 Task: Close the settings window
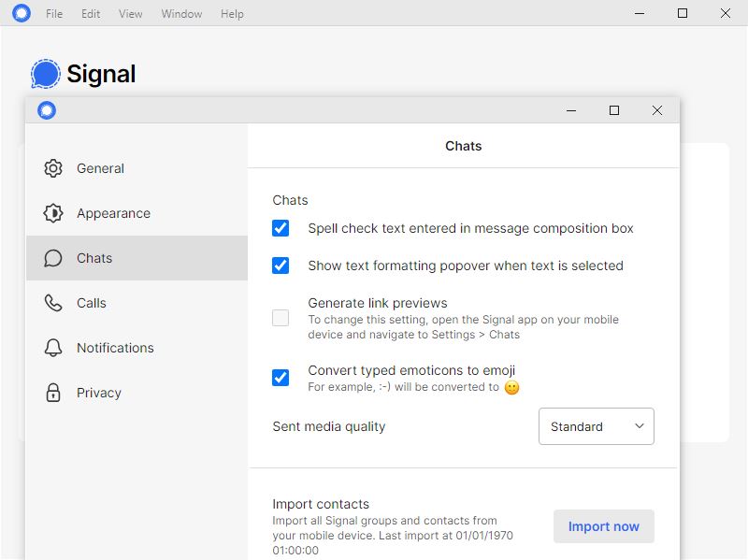pyautogui.click(x=657, y=110)
